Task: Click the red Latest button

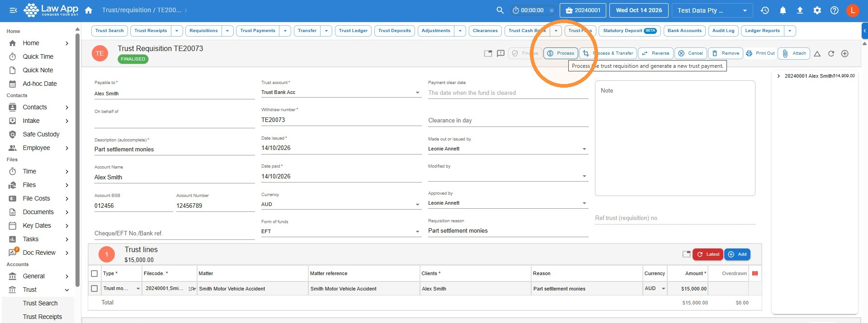Action: (708, 254)
